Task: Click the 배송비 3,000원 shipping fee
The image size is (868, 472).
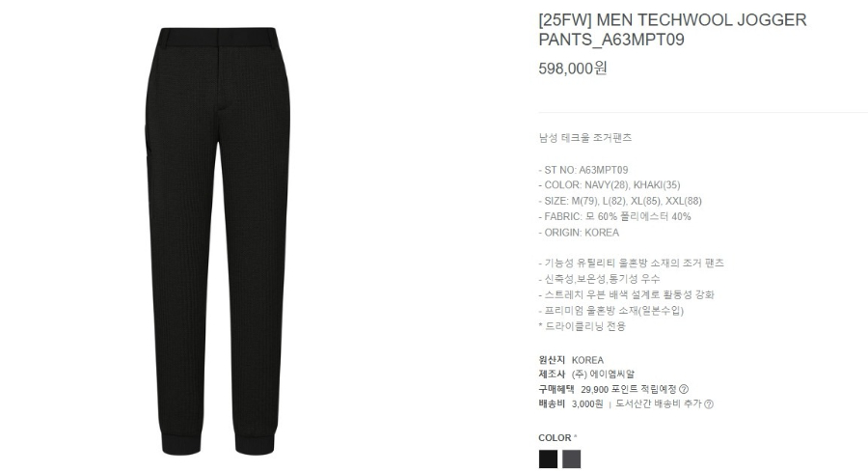Action: click(x=571, y=403)
